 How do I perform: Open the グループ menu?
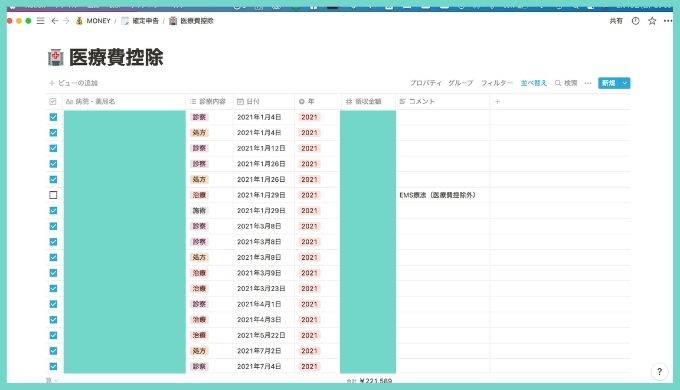tap(461, 83)
